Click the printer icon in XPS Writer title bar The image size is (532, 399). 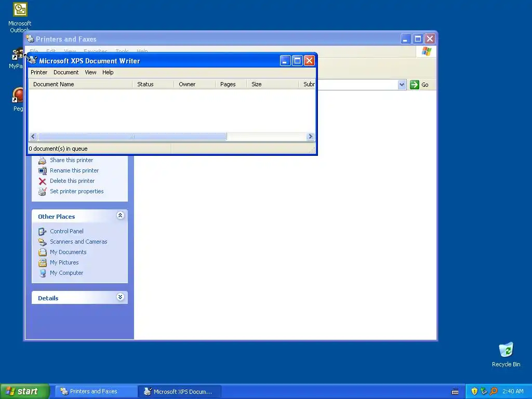click(32, 60)
